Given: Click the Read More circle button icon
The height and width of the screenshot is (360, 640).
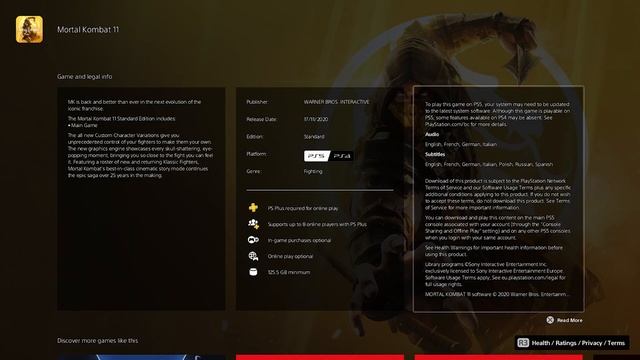Looking at the screenshot, I should pyautogui.click(x=550, y=320).
